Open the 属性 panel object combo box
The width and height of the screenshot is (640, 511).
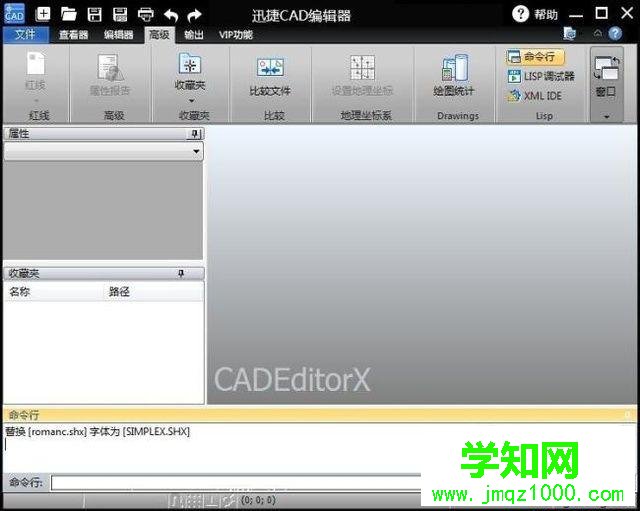pyautogui.click(x=103, y=151)
